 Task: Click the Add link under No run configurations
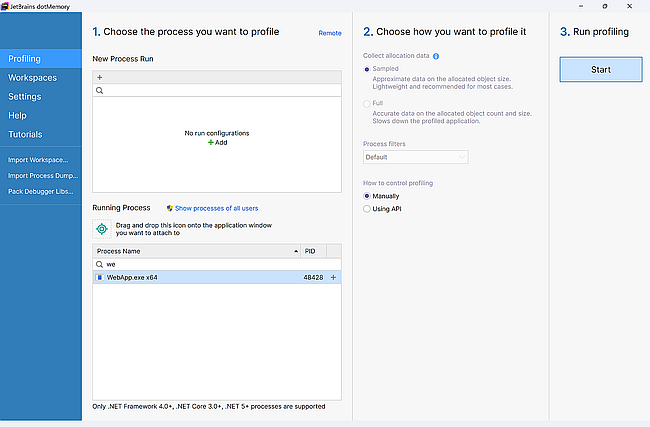point(218,142)
